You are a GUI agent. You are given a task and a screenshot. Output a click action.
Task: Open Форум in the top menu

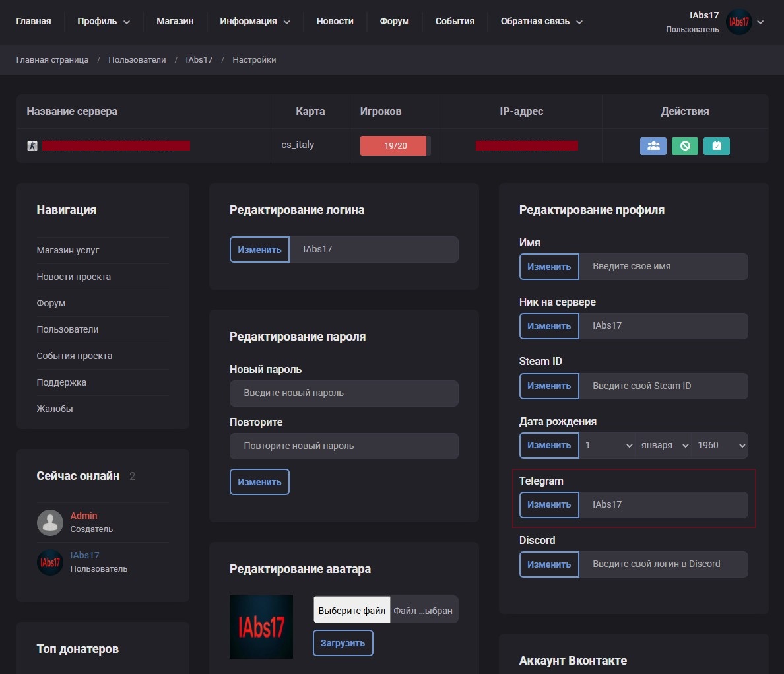pos(394,22)
